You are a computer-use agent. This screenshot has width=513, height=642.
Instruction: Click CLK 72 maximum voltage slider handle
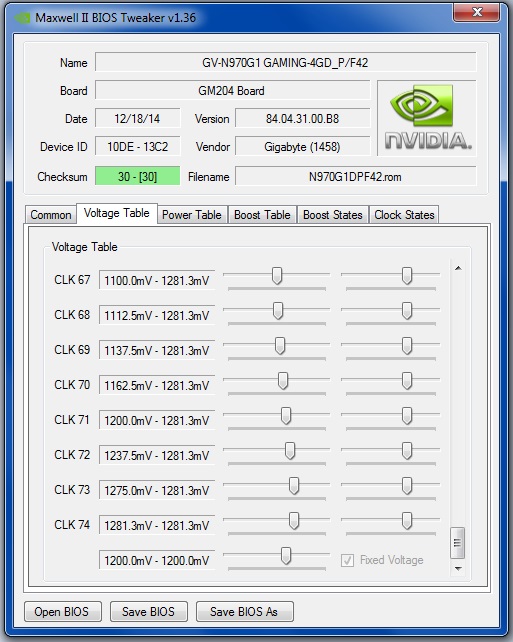tap(407, 451)
